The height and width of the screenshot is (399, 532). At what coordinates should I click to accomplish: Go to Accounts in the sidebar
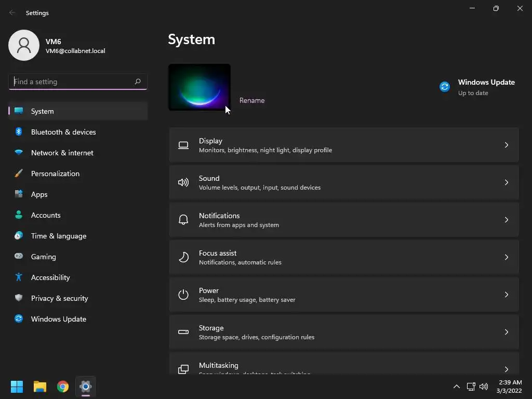click(x=46, y=215)
